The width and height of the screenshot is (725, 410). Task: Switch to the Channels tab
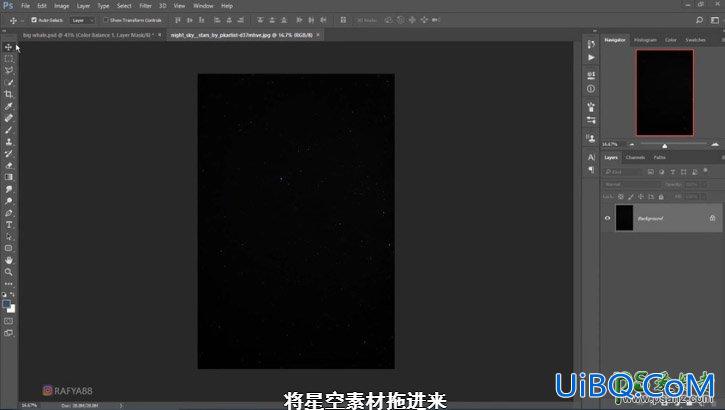[x=635, y=158]
